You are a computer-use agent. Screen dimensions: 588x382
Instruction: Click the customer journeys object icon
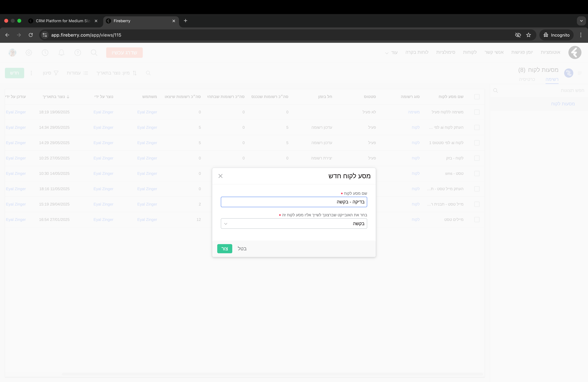pos(569,73)
